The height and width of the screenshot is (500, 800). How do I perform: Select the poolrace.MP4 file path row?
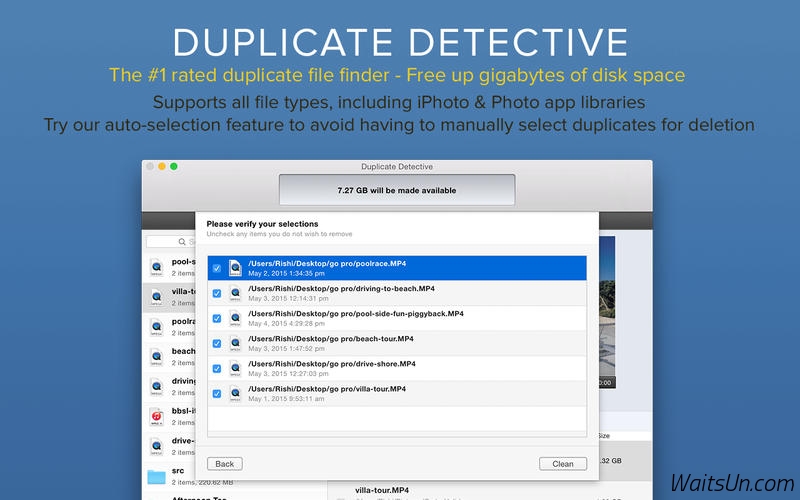click(x=397, y=268)
